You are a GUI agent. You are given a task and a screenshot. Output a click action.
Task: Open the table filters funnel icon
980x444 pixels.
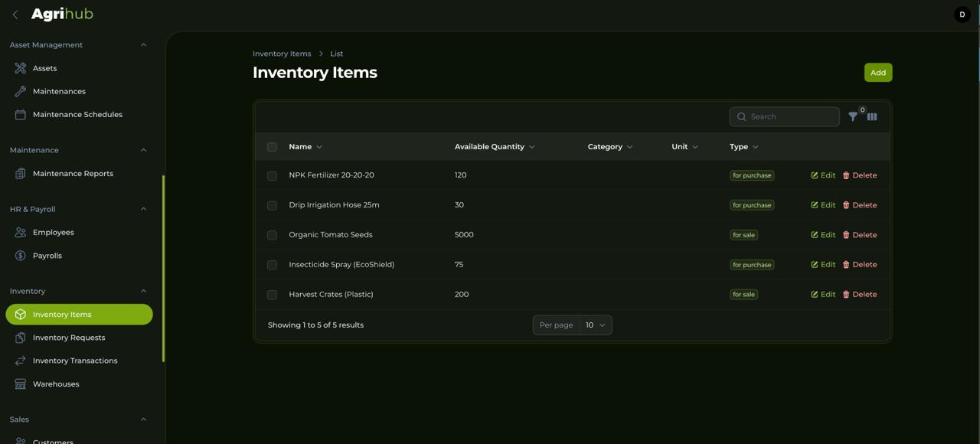pos(853,117)
